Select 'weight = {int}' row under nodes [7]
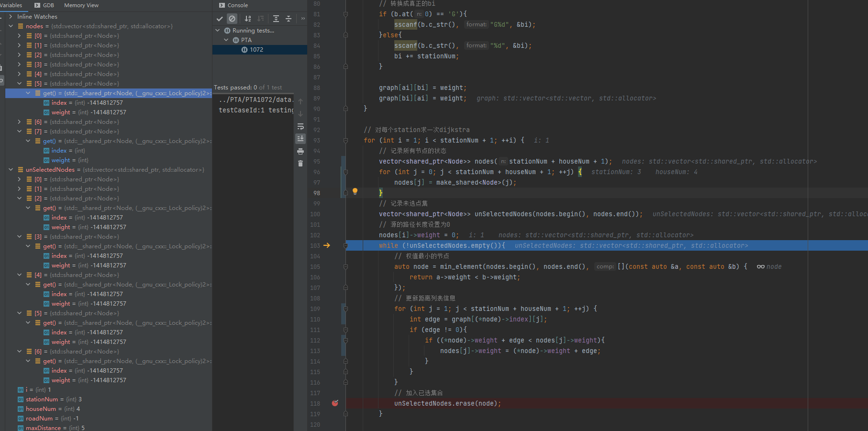Viewport: 868px width, 431px height. pos(66,160)
